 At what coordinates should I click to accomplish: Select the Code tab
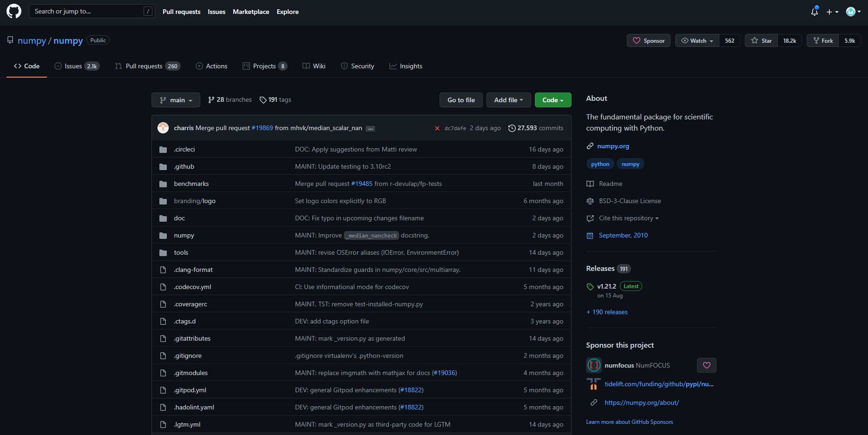coord(27,66)
